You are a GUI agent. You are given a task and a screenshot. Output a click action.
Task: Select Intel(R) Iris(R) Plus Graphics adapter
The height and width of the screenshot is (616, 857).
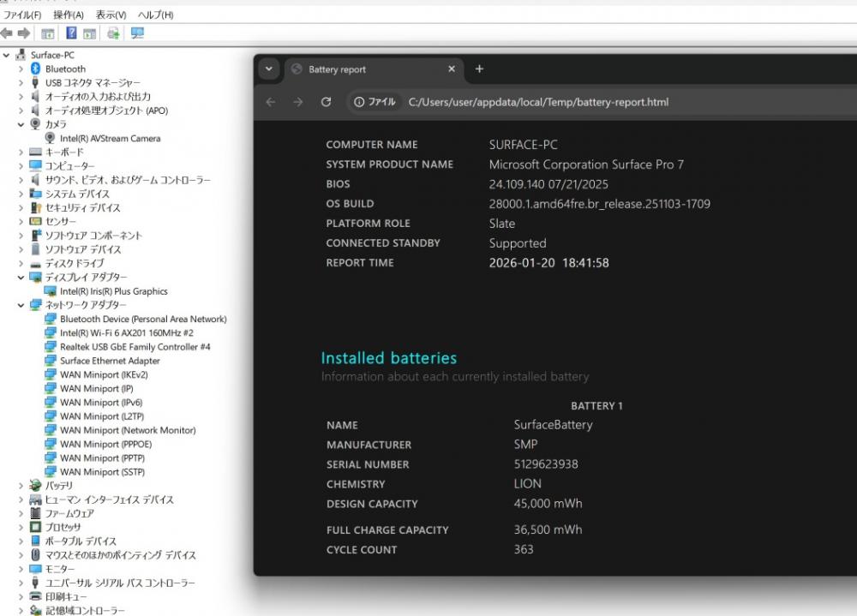(113, 291)
